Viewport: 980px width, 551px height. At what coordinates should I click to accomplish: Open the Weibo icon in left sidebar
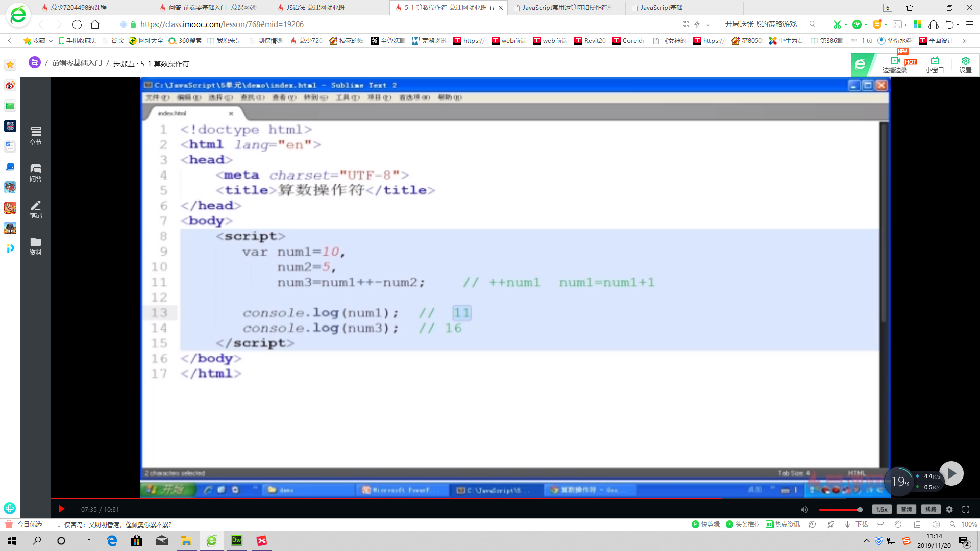pos(10,85)
